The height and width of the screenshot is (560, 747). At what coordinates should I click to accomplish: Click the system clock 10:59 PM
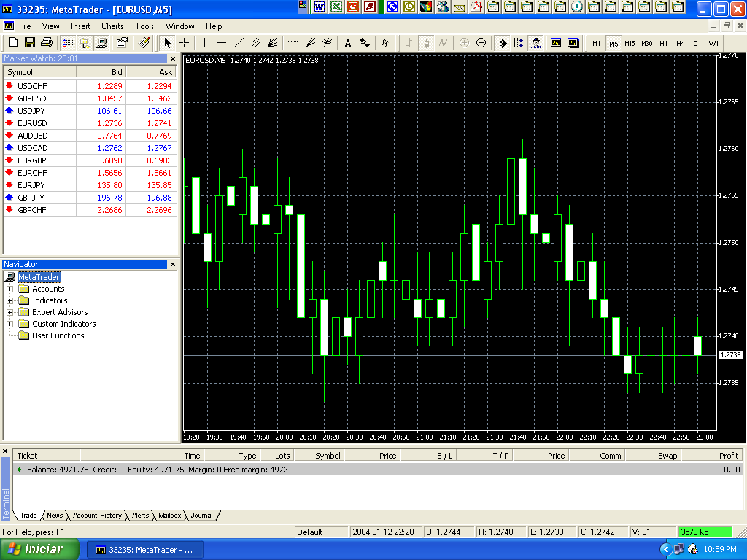click(720, 549)
